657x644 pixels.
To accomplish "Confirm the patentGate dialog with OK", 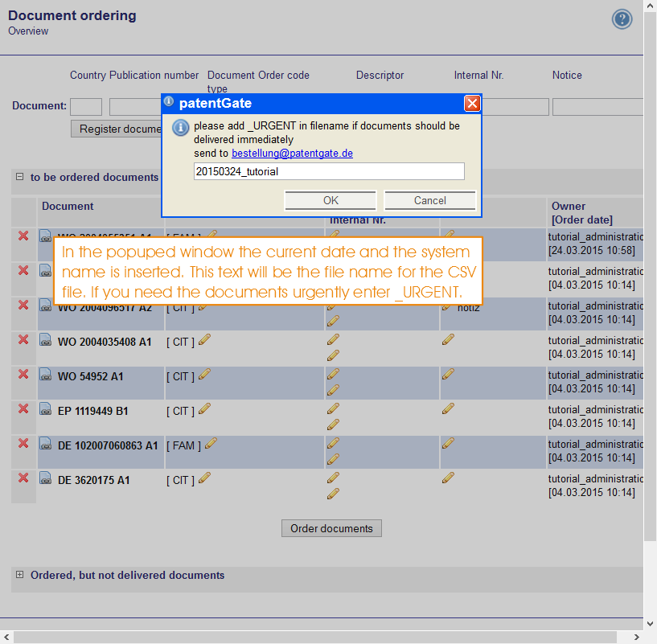I will coord(331,200).
